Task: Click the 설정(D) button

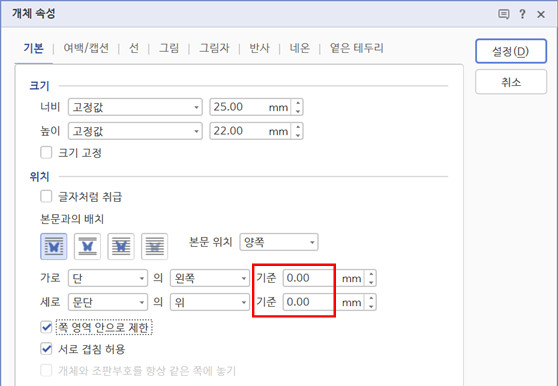Action: pos(511,51)
